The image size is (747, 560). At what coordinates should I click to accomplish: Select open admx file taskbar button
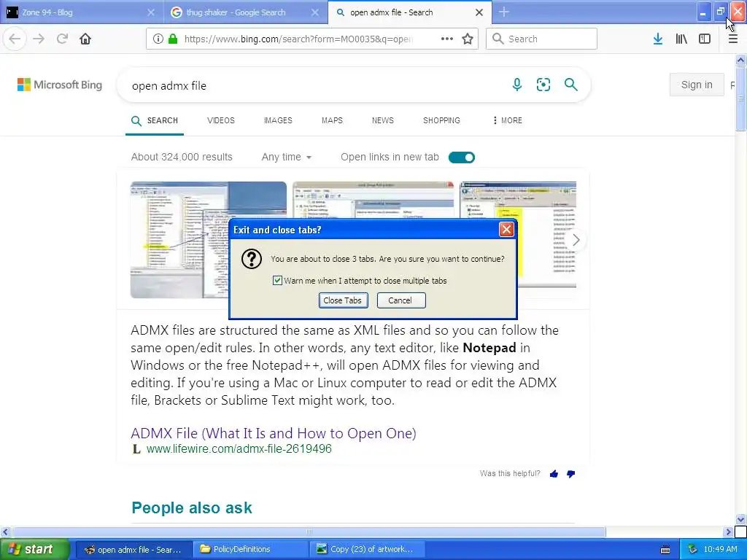click(134, 550)
